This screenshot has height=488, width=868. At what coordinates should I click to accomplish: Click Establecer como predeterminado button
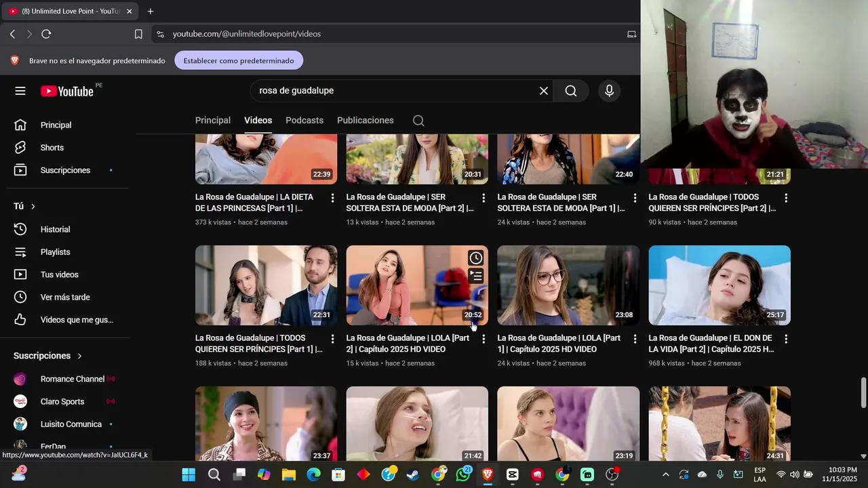pyautogui.click(x=239, y=60)
